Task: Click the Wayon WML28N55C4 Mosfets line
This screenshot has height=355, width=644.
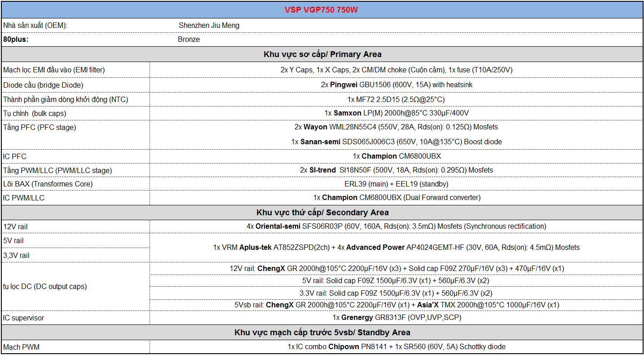Action: [x=396, y=127]
